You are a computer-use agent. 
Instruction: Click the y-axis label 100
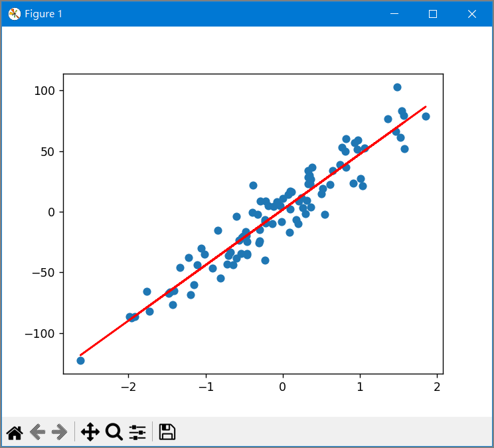[x=44, y=91]
